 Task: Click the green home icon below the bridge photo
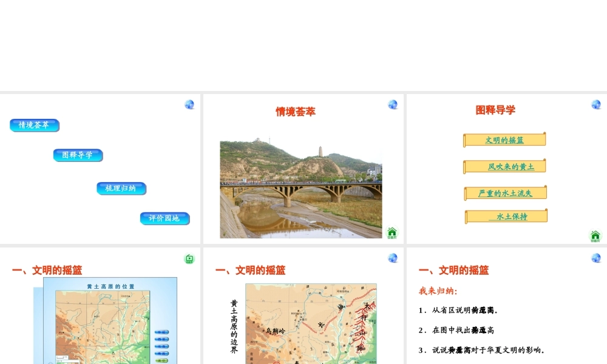click(x=392, y=232)
